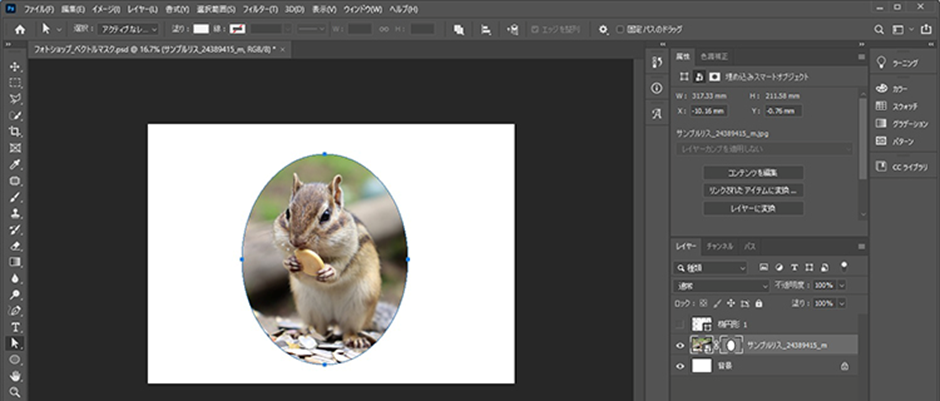Switch to the チャンネル tab
Screen dimensions: 940x401
pyautogui.click(x=719, y=246)
